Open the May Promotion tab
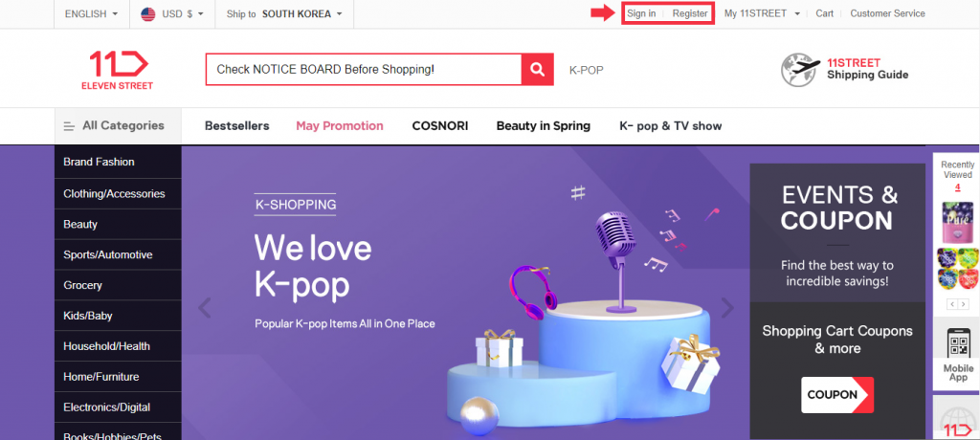This screenshot has height=440, width=980. pyautogui.click(x=340, y=125)
